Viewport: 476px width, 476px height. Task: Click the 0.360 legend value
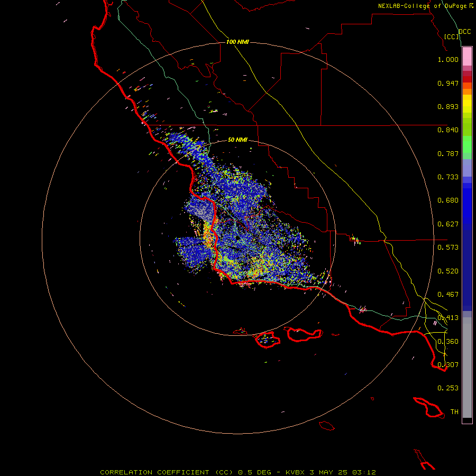point(448,342)
